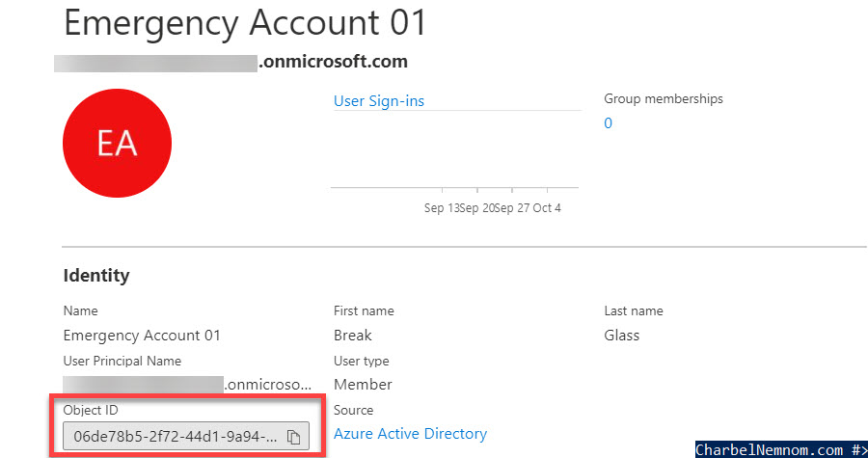This screenshot has width=868, height=458.
Task: Select the Object ID value field
Action: (x=186, y=437)
